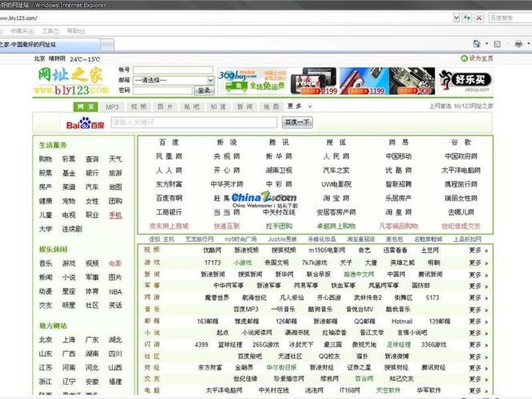Viewport: 532px width, 399px height.
Task: Open the 新浪 site link
Action: pos(227,142)
